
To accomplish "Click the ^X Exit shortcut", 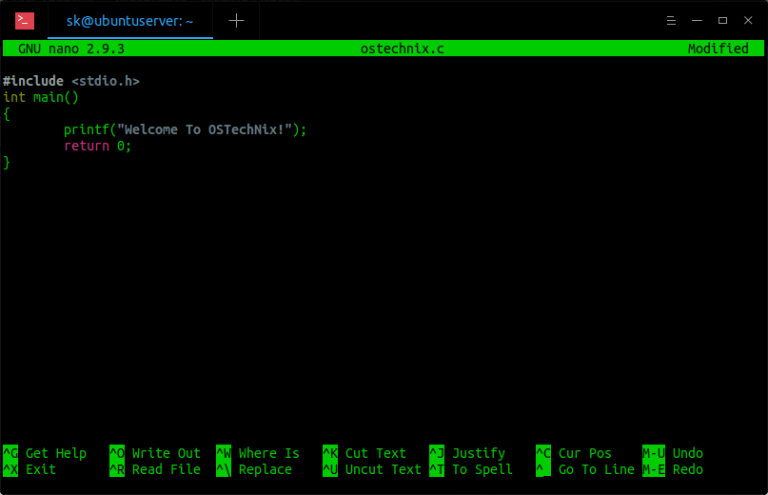I will click(30, 469).
